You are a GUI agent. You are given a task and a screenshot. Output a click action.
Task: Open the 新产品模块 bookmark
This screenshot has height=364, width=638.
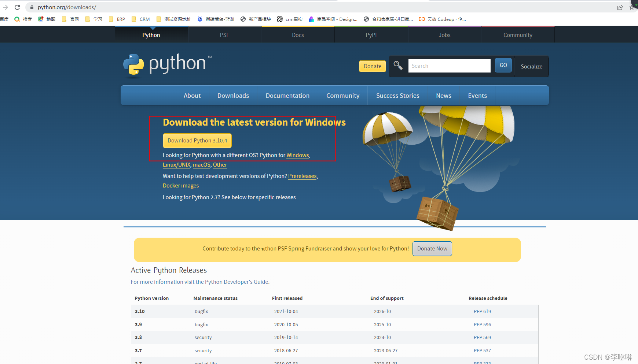pos(256,19)
